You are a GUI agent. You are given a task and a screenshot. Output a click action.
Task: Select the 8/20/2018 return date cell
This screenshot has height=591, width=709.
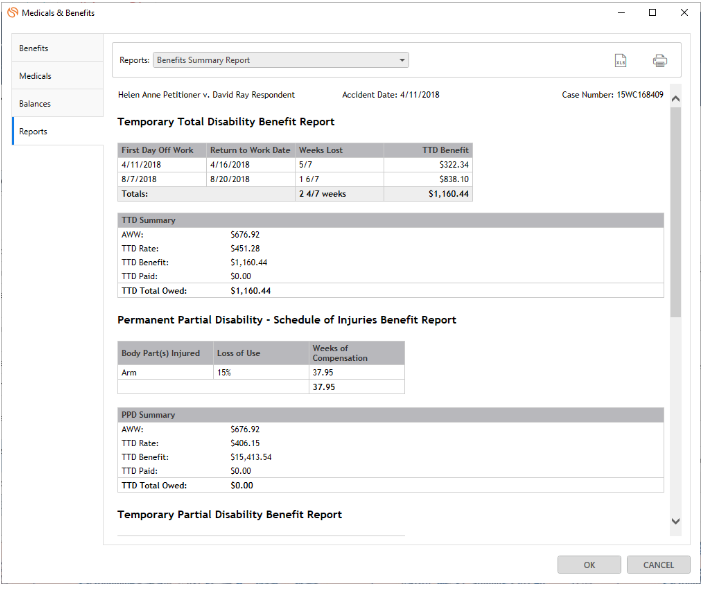tap(251, 179)
